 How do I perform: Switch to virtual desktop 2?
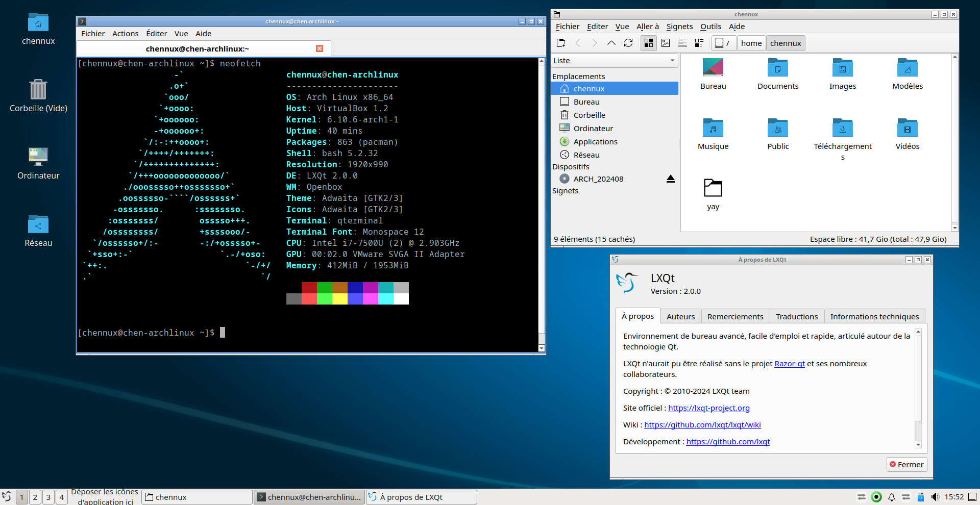(x=35, y=497)
